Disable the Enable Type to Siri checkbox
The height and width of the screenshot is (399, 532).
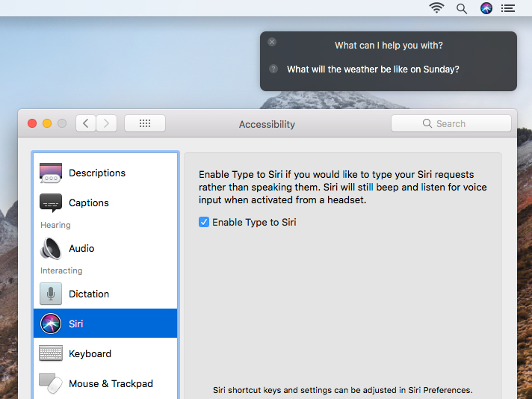coord(204,222)
